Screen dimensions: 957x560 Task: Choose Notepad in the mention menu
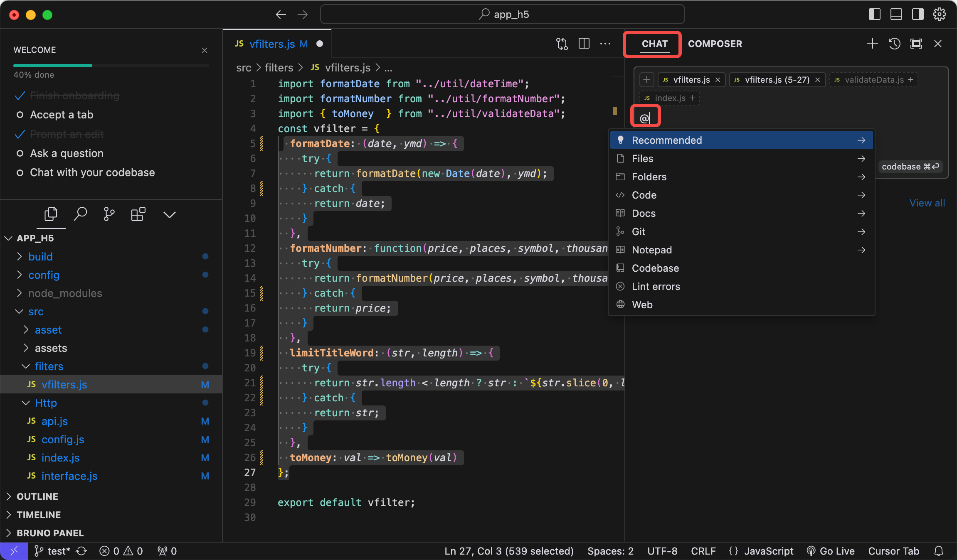click(x=741, y=250)
